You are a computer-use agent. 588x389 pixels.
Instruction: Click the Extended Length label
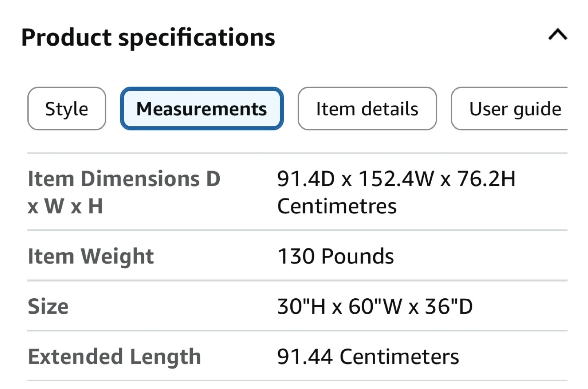click(114, 357)
